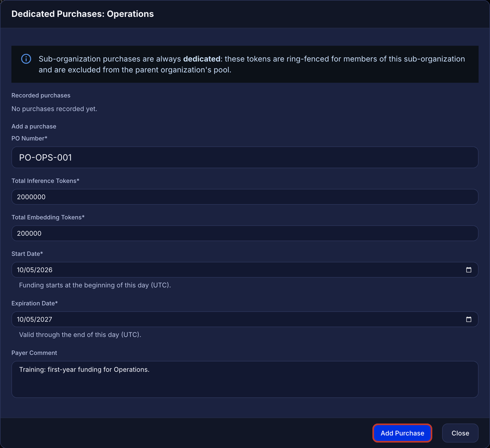This screenshot has width=490, height=448.
Task: Click inside the Payer Comment text area
Action: (244, 379)
